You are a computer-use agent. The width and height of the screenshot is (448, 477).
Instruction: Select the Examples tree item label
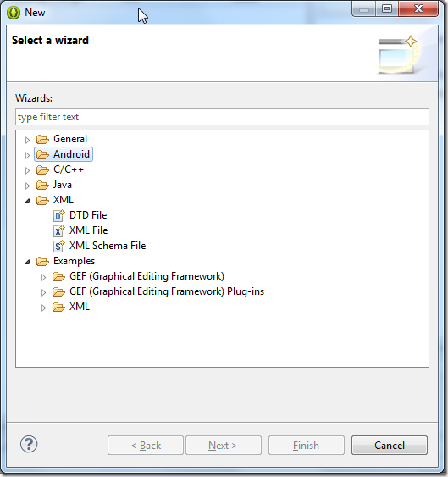tap(74, 261)
